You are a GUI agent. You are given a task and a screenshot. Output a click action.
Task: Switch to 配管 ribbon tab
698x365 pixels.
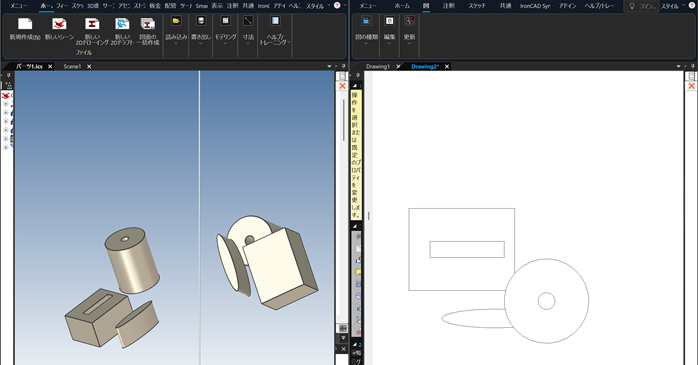(x=170, y=6)
